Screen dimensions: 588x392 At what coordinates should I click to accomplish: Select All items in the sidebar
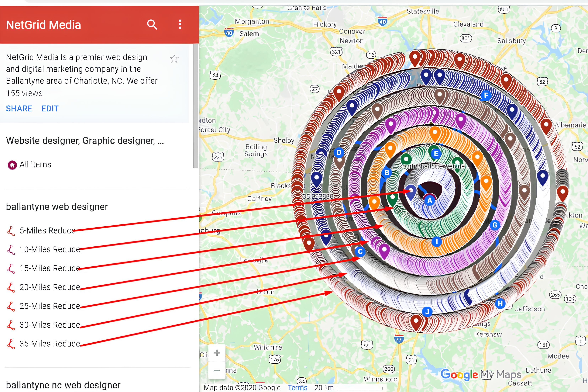(35, 164)
